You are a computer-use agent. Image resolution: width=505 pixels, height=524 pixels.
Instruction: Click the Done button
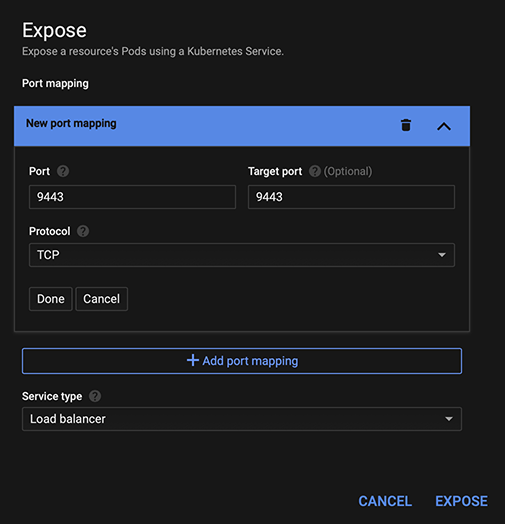click(x=50, y=299)
